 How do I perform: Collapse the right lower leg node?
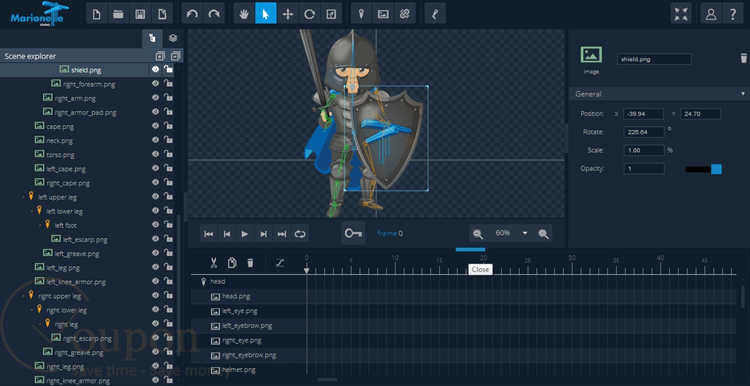pyautogui.click(x=32, y=310)
